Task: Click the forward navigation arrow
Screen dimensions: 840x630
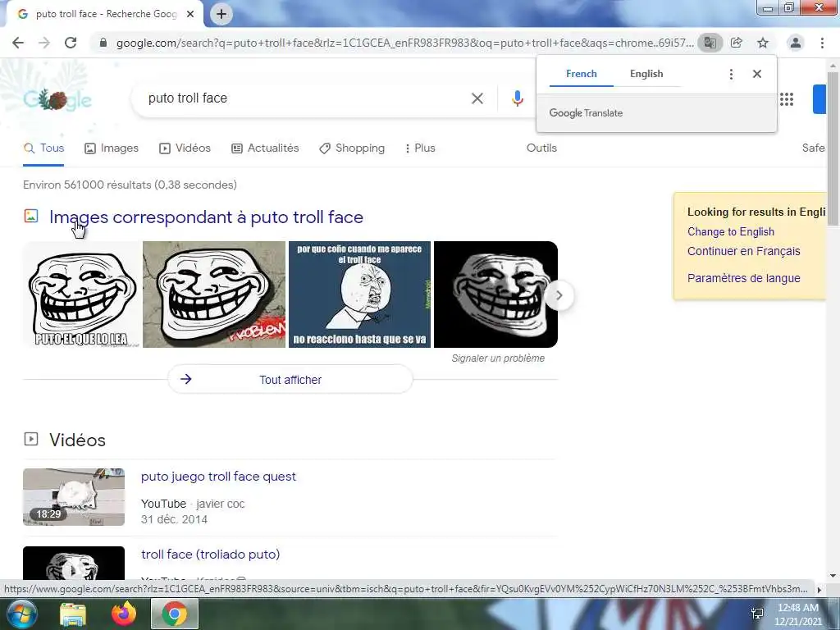Action: point(44,43)
